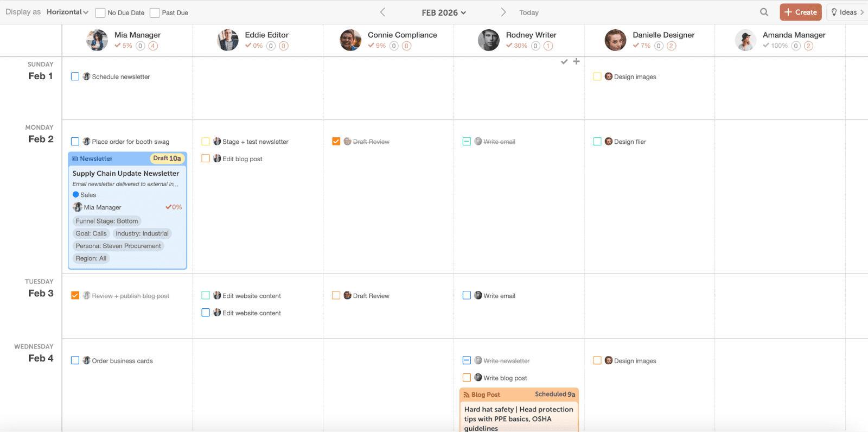The height and width of the screenshot is (432, 868).
Task: Click the Create button
Action: (x=800, y=12)
